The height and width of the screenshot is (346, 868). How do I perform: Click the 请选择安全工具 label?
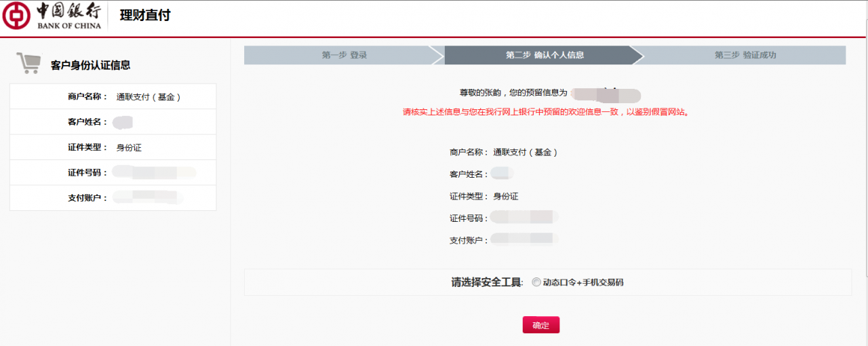pos(487,282)
